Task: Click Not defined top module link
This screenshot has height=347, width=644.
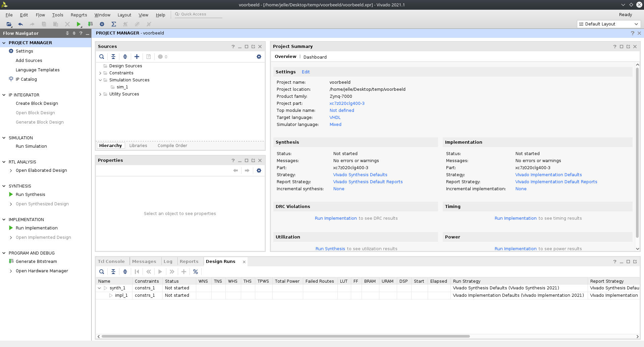Action: coord(342,111)
